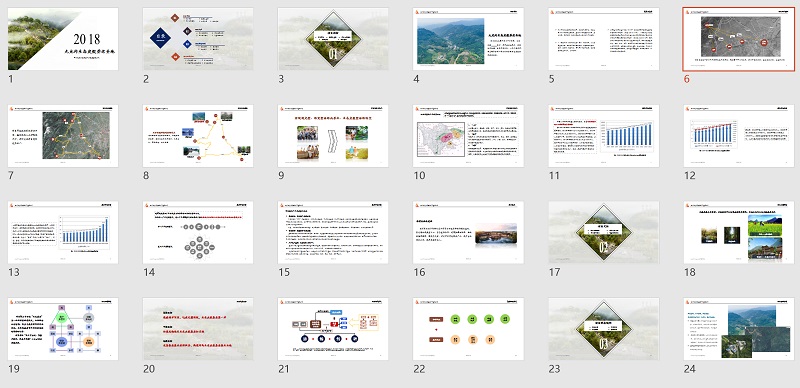Select slide 24 with overlapping aerial photos
The height and width of the screenshot is (388, 800).
click(739, 329)
